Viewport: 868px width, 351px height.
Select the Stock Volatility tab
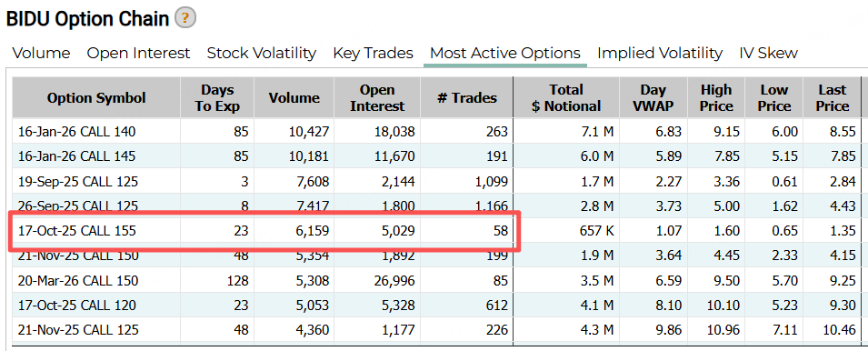tap(261, 53)
